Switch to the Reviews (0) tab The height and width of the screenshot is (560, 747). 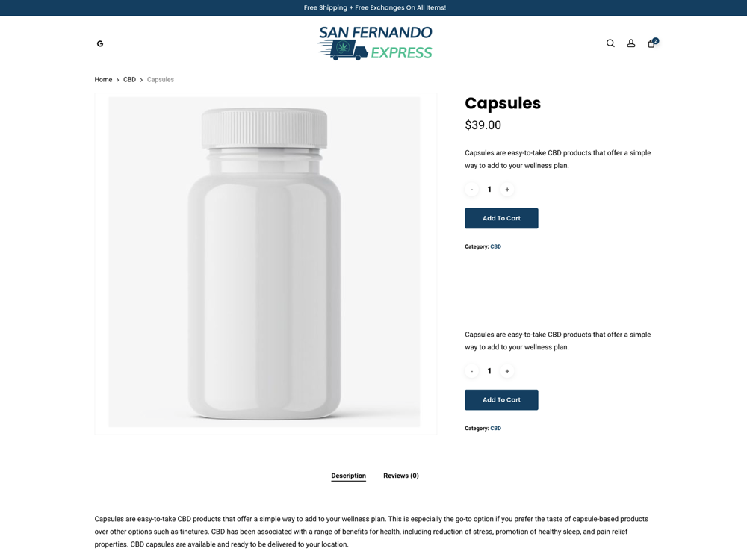click(401, 476)
